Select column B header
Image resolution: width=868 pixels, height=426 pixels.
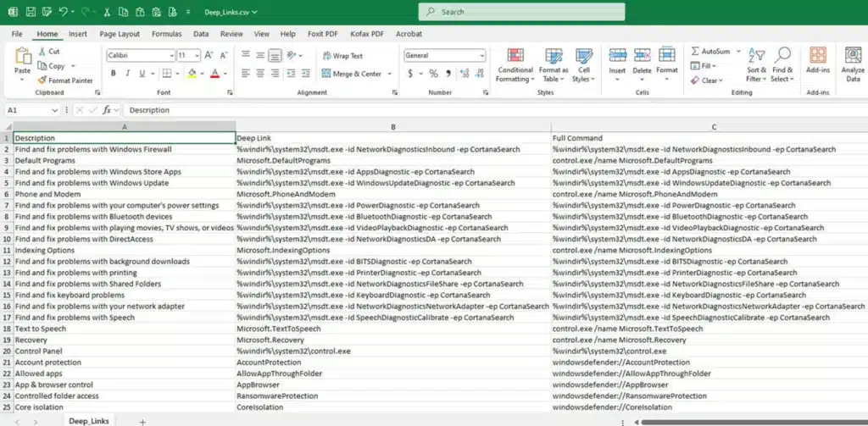point(393,127)
